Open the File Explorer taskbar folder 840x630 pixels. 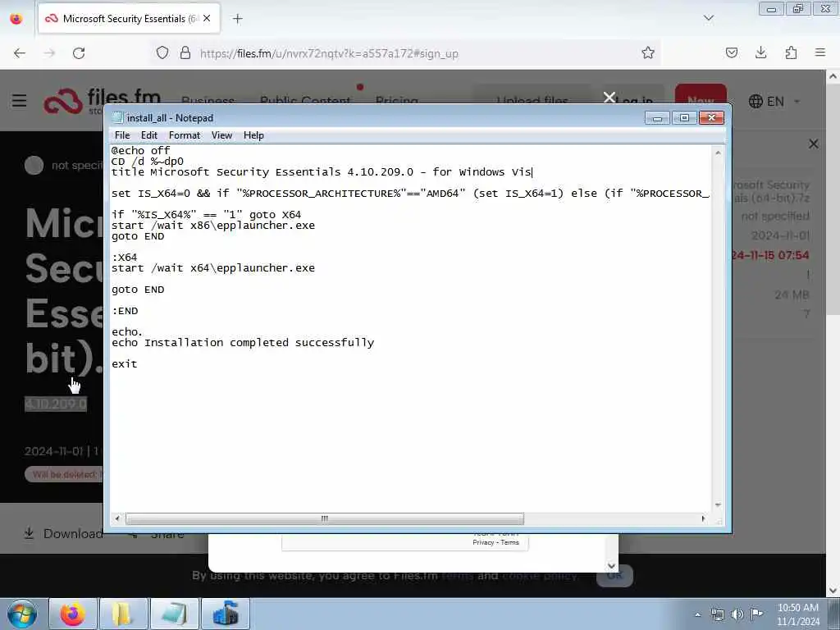point(123,614)
